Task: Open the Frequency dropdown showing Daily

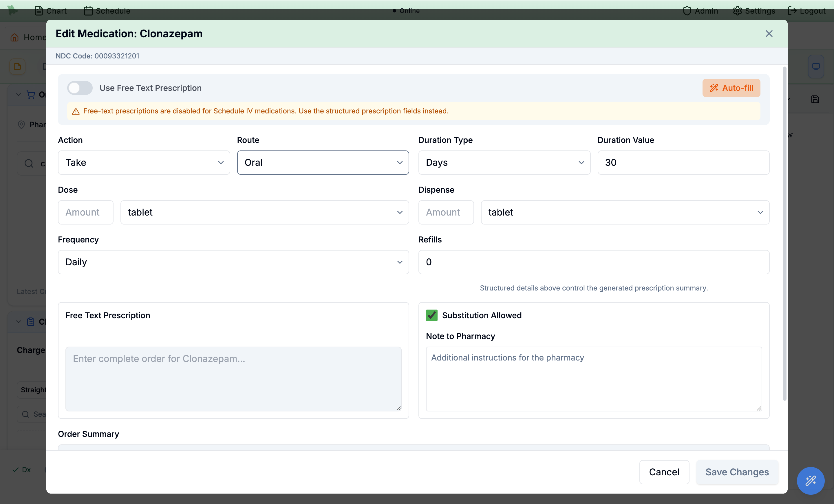Action: click(233, 262)
